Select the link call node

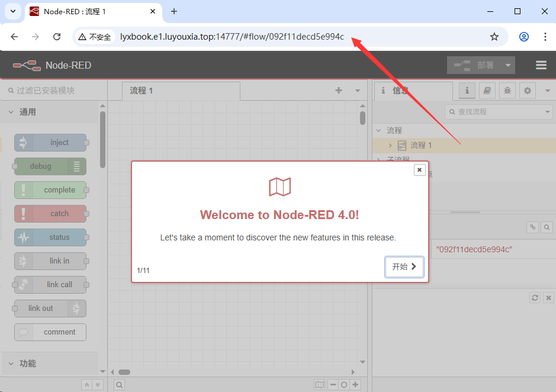[50, 285]
